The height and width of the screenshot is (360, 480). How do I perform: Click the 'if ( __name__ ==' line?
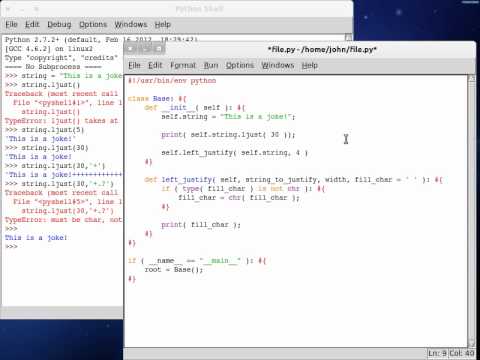197,261
